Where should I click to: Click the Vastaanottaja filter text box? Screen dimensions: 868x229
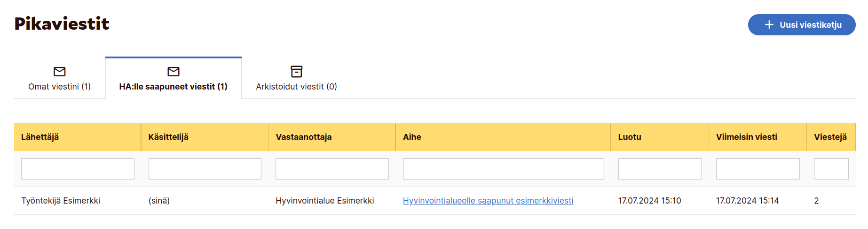click(x=332, y=169)
